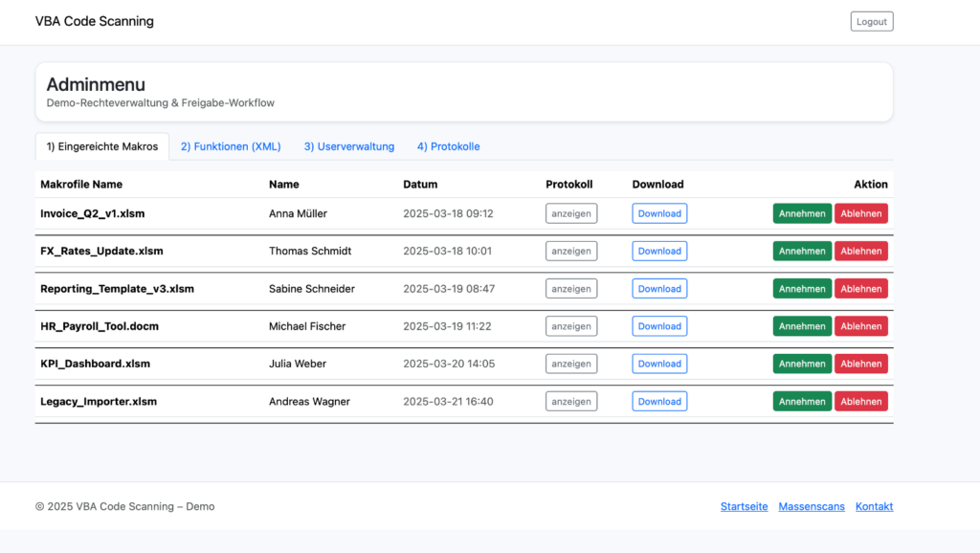Viewport: 980px width, 553px height.
Task: Select file name KPI_Dashboard.xlsm
Action: (95, 364)
